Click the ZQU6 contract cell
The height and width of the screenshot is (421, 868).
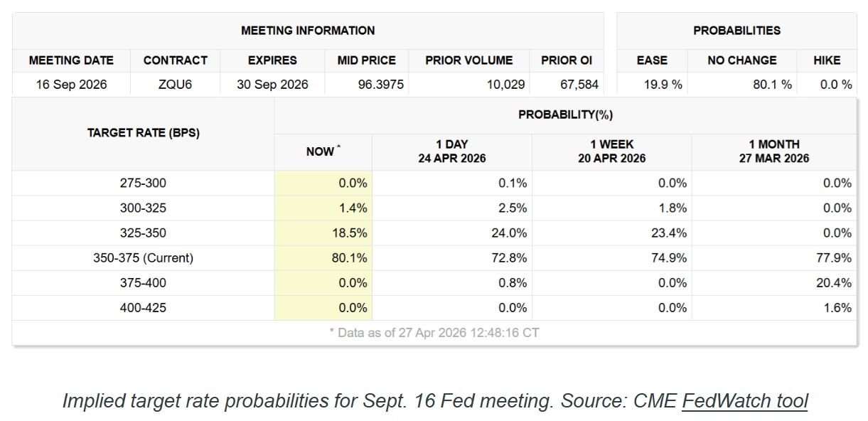tap(175, 85)
